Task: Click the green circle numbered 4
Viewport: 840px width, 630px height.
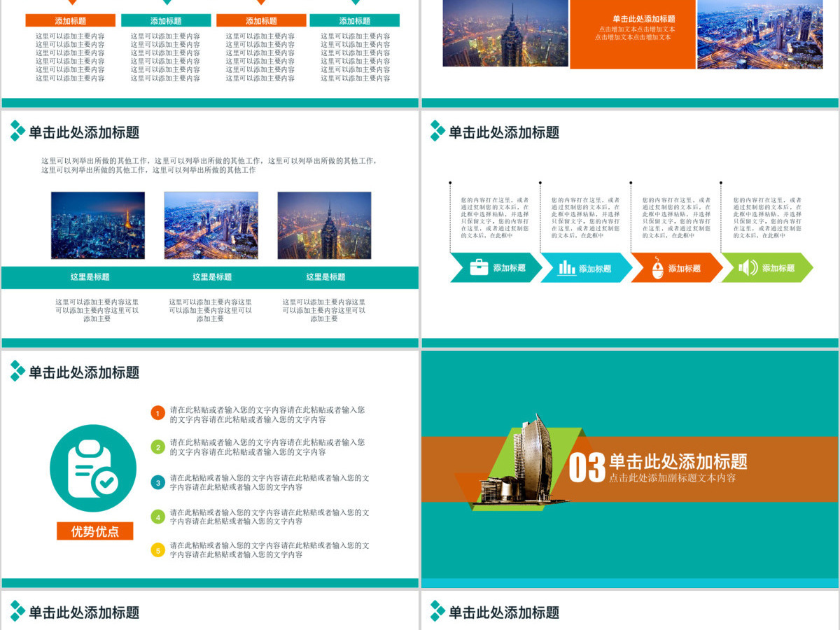Action: pos(158,517)
